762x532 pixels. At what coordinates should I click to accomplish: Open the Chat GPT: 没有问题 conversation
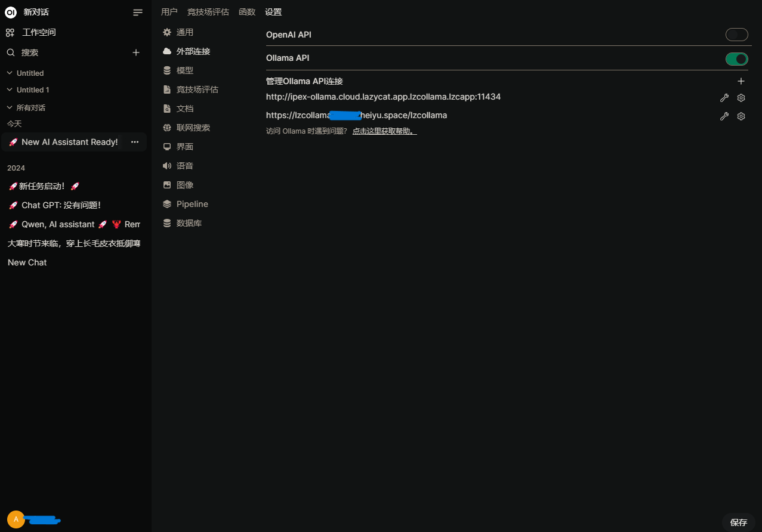pyautogui.click(x=54, y=205)
